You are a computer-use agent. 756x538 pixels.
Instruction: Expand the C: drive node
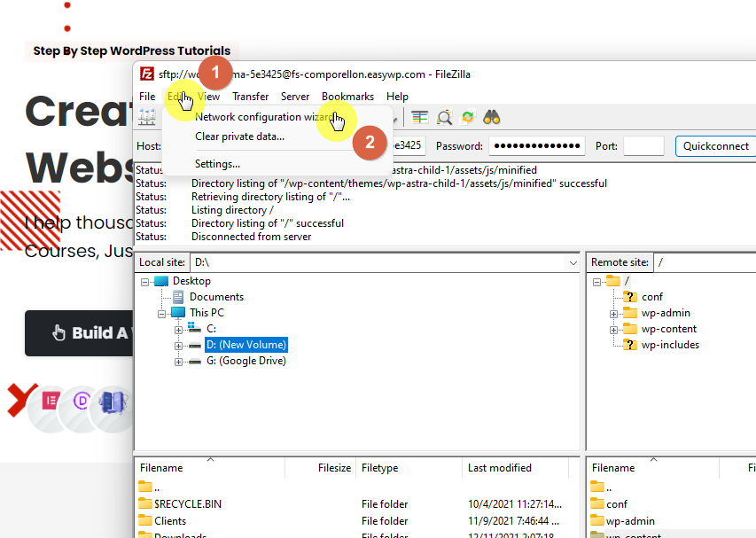point(178,330)
